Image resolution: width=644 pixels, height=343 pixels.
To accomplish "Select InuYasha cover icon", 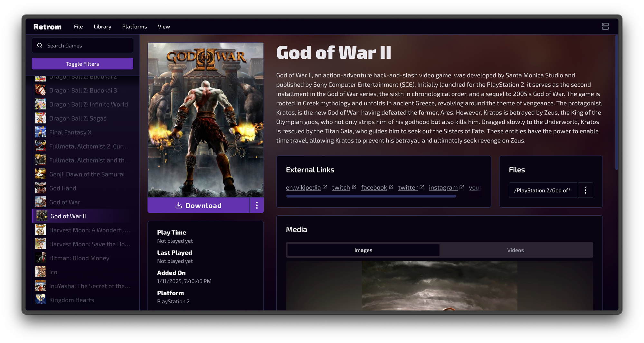I will (41, 286).
